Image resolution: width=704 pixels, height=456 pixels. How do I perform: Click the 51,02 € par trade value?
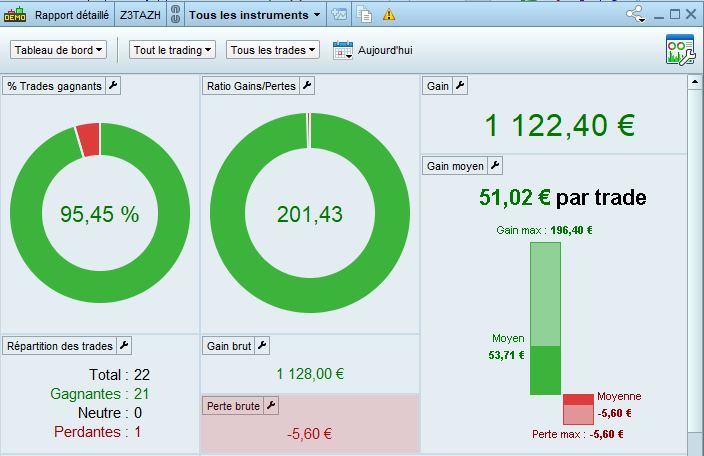tap(563, 197)
